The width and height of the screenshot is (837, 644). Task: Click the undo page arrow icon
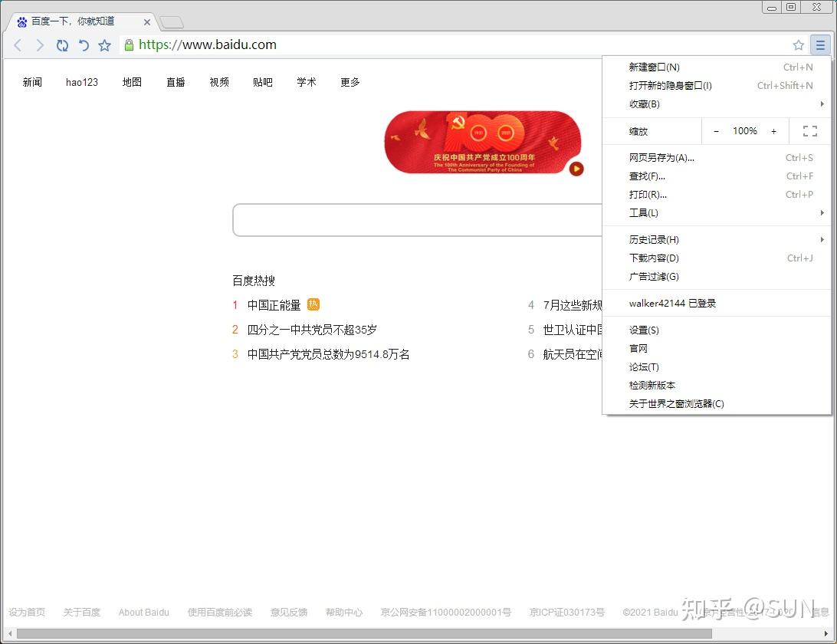pyautogui.click(x=84, y=45)
